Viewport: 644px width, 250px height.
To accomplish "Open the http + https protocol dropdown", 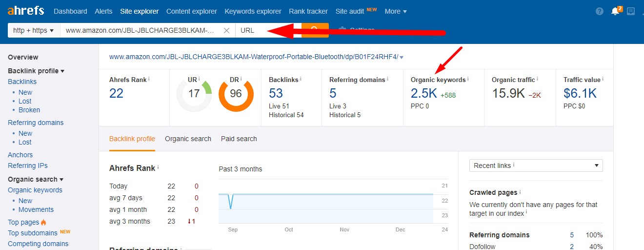I will [34, 30].
